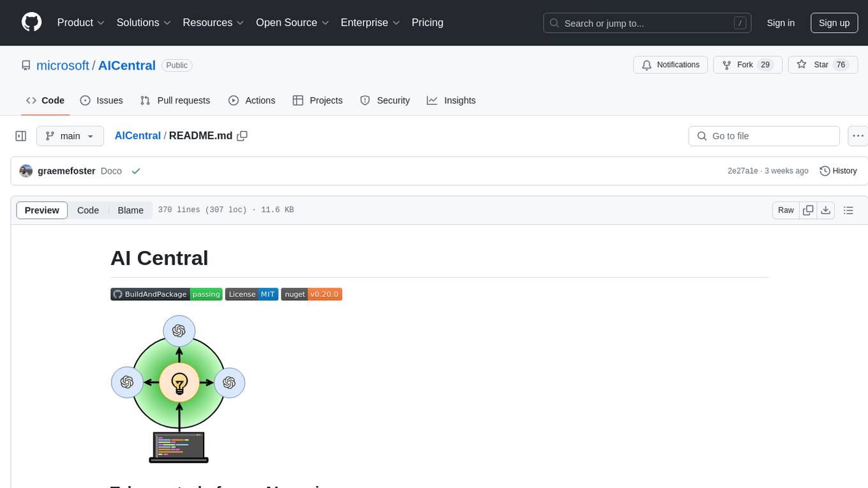Go to AICentral root in breadcrumb

pos(137,136)
